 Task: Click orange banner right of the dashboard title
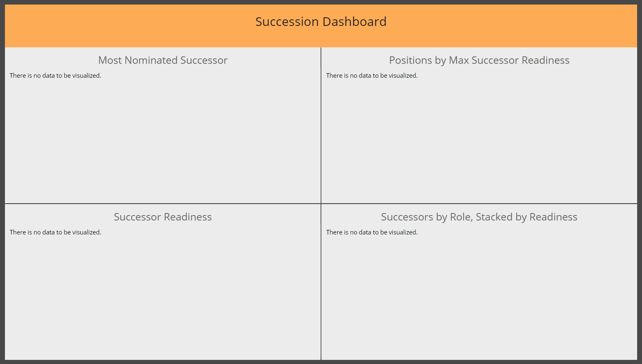tap(512, 26)
